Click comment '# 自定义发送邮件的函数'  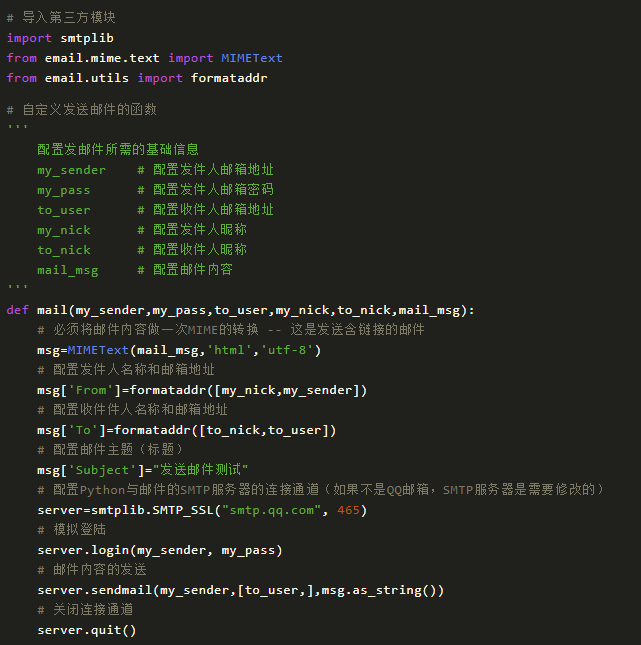click(x=81, y=109)
